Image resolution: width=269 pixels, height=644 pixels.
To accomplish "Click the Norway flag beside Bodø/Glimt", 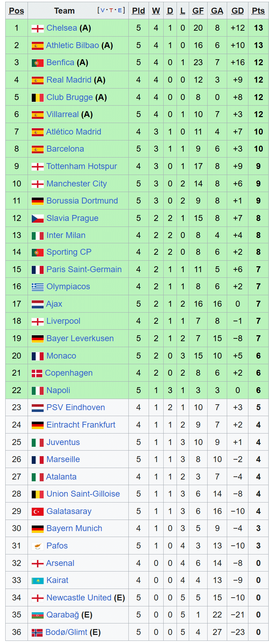I will click(x=37, y=633).
